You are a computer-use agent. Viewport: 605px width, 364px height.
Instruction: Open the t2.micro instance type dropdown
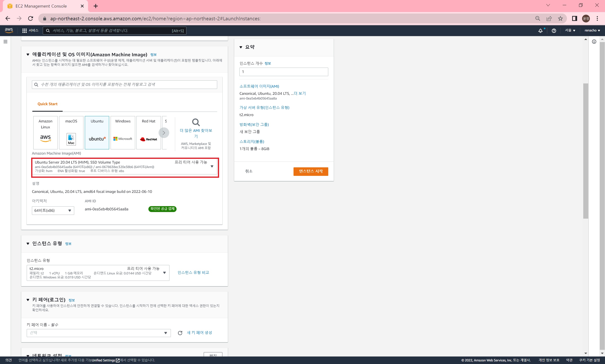pyautogui.click(x=98, y=273)
